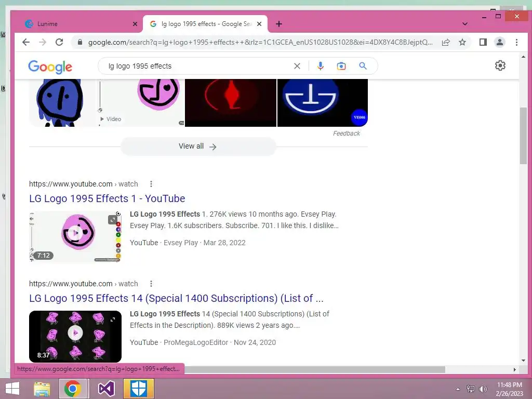Click youtube.com URL above Effects 14 result

pos(84,284)
